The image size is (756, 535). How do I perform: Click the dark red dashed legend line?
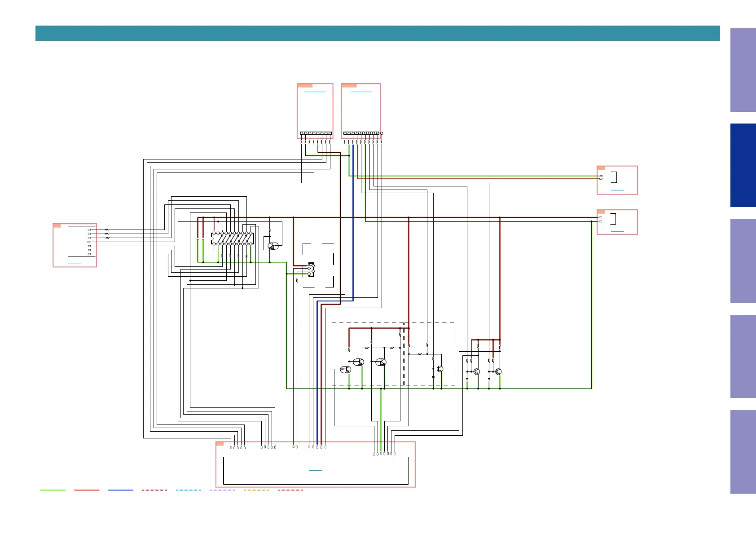tap(154, 490)
